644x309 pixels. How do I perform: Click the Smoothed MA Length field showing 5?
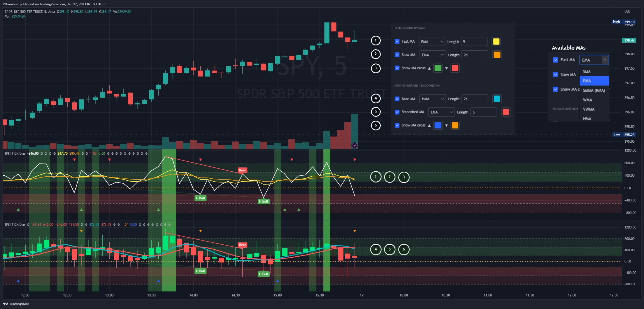pos(484,112)
